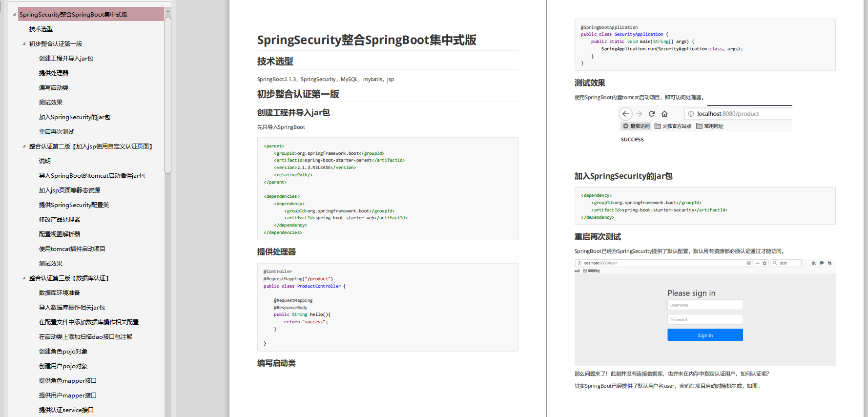This screenshot has width=868, height=417.
Task: Click the Please sign in title text
Action: click(x=691, y=293)
